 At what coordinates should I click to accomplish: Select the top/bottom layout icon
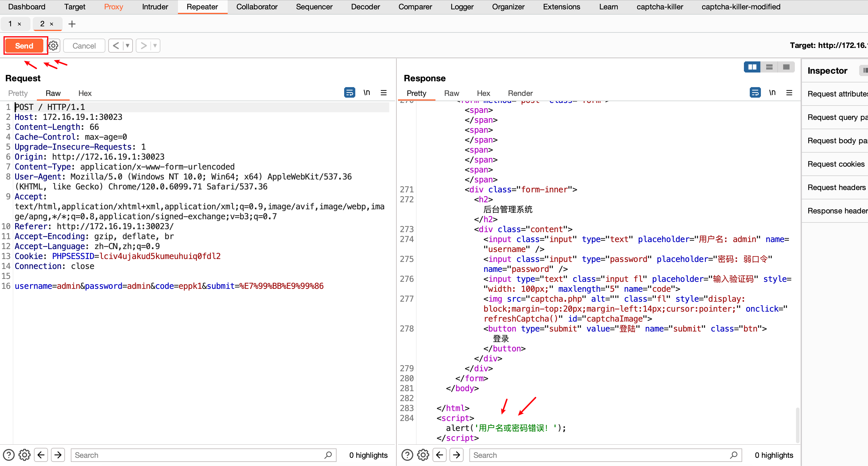pyautogui.click(x=769, y=67)
